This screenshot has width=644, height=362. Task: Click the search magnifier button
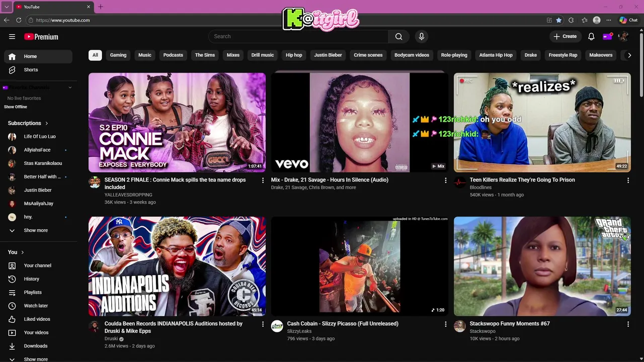pos(398,36)
